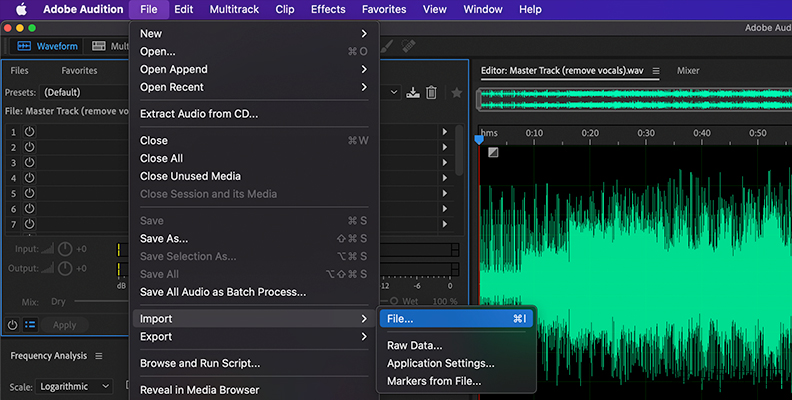
Task: Switch to the Mixer tab
Action: point(688,71)
